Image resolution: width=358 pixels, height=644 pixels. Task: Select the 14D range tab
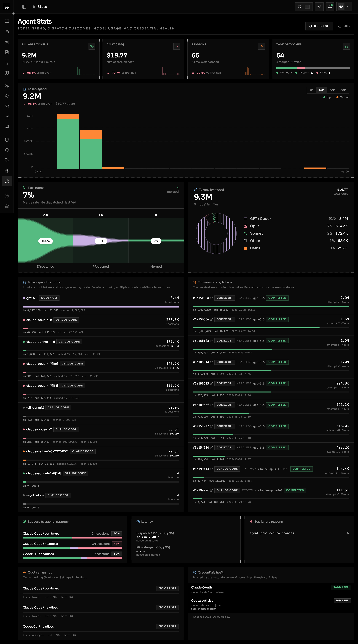(321, 90)
